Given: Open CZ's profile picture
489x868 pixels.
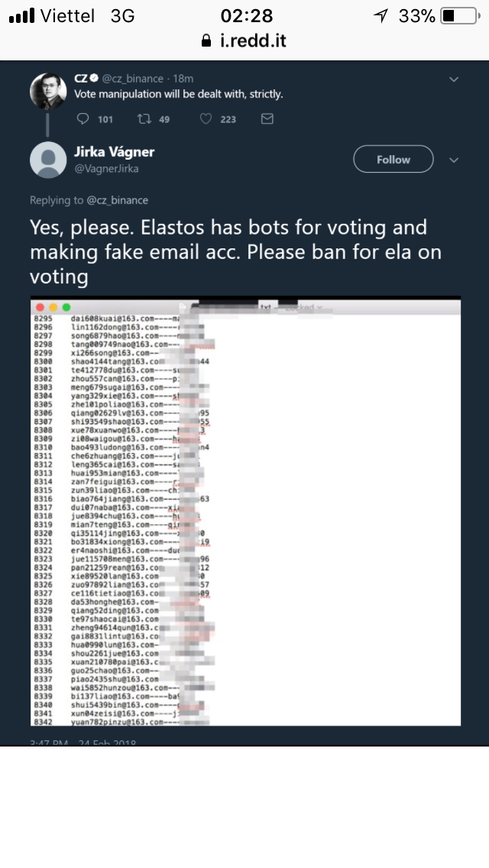Looking at the screenshot, I should click(x=48, y=92).
